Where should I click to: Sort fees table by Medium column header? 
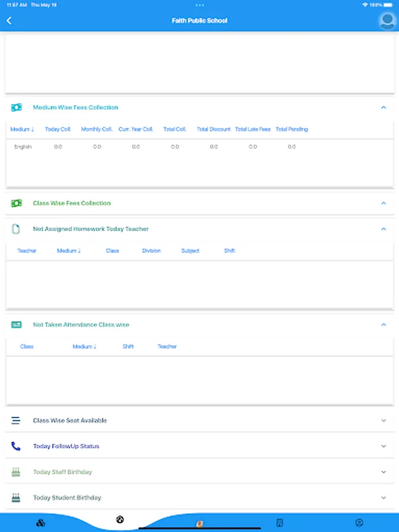[x=22, y=129]
